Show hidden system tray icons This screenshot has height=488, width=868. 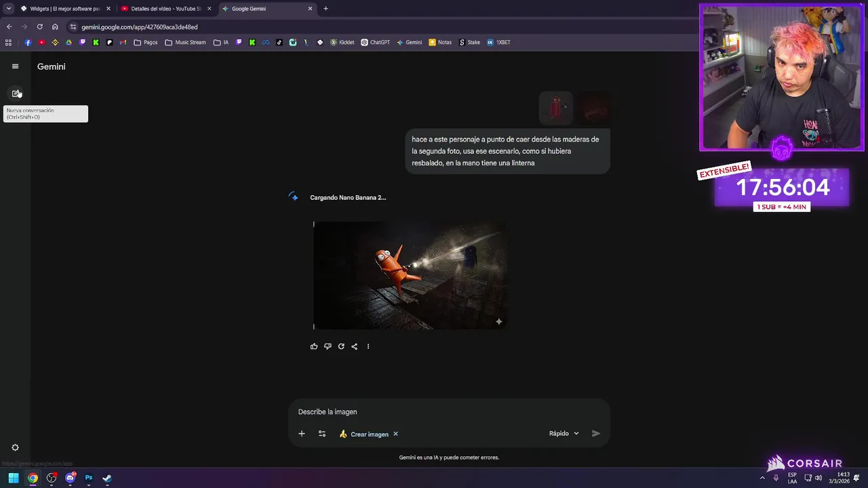(x=762, y=478)
